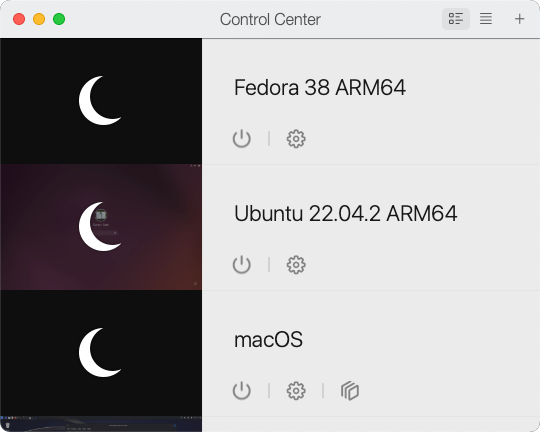Click the macOS clone/snapshots stacked icon
The image size is (540, 432).
point(350,391)
